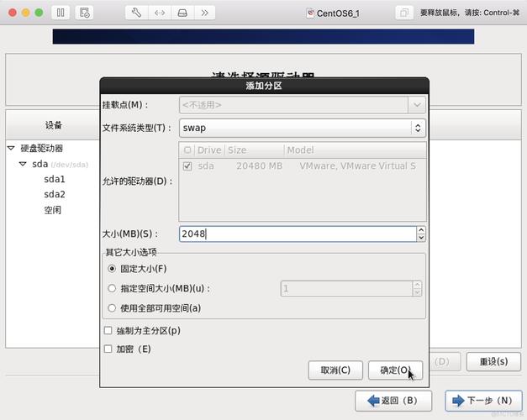Proceed with the Next (N) button
Viewport: 527px width, 420px height.
point(483,401)
